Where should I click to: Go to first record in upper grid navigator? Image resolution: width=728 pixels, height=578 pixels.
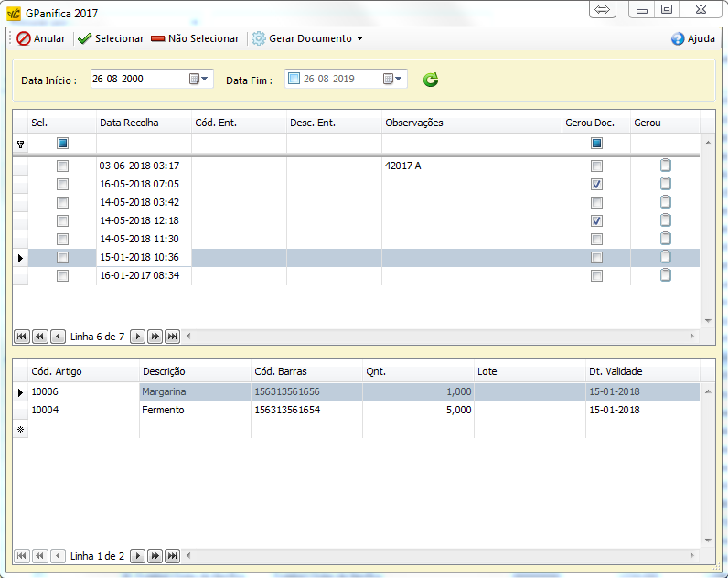(21, 337)
